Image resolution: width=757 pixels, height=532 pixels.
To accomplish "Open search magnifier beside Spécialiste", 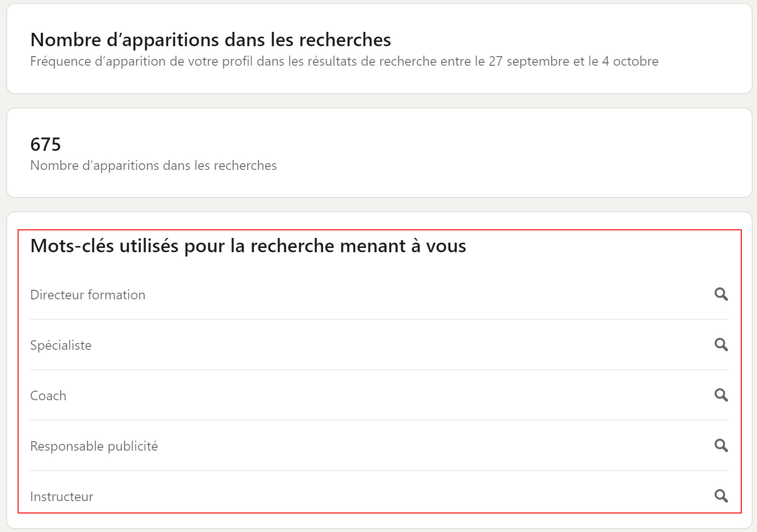I will [x=721, y=345].
